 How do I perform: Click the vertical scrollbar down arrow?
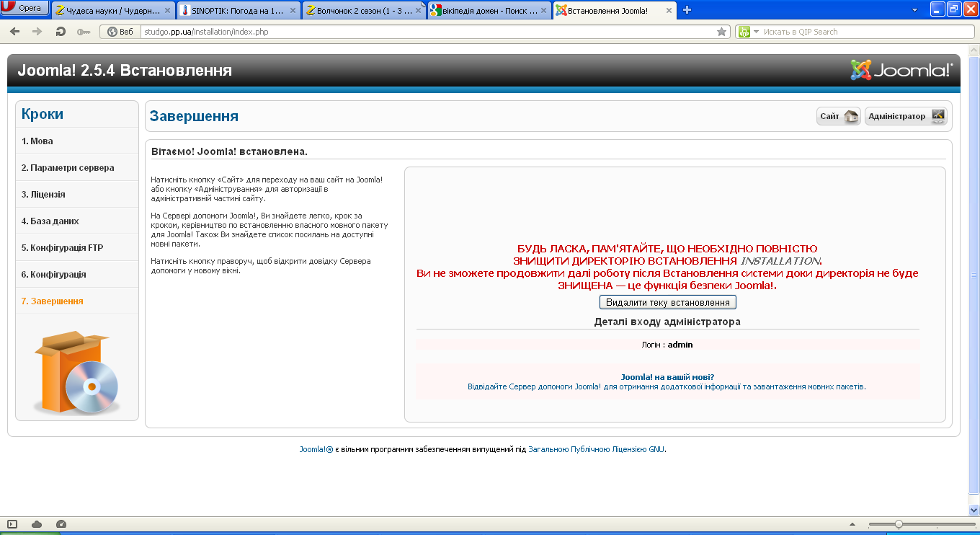point(974,510)
